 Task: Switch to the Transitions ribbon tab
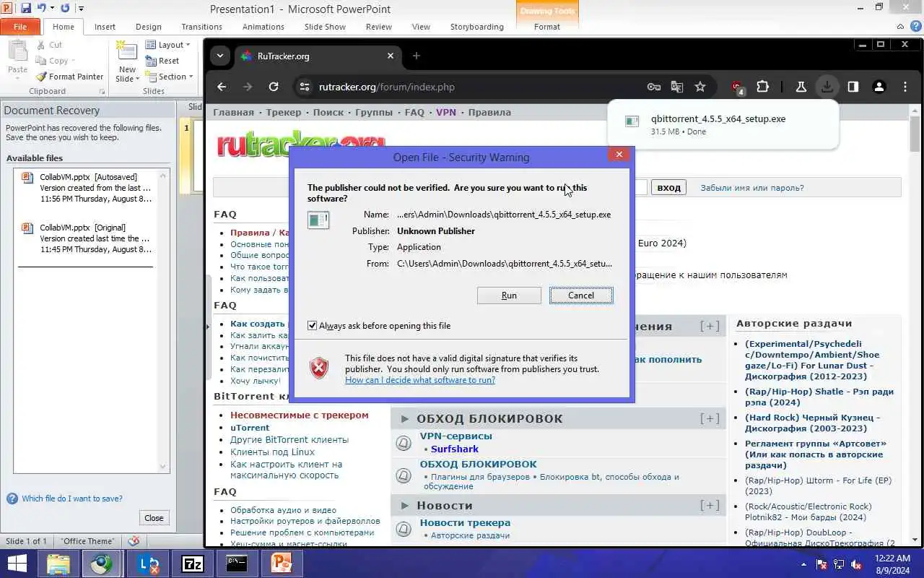pos(202,27)
